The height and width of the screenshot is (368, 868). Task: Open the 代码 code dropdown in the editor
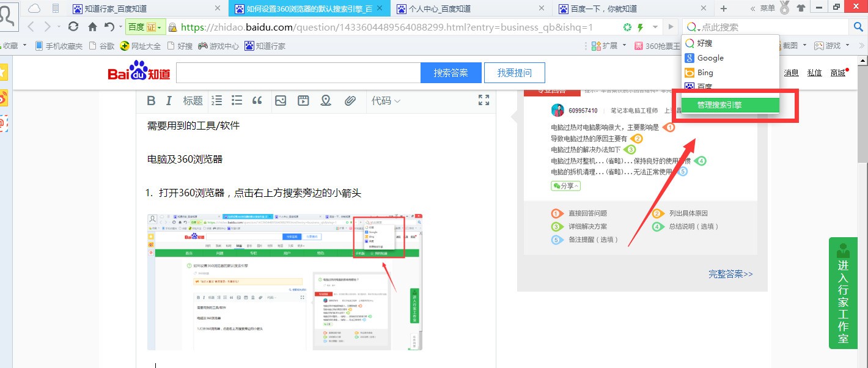click(386, 101)
